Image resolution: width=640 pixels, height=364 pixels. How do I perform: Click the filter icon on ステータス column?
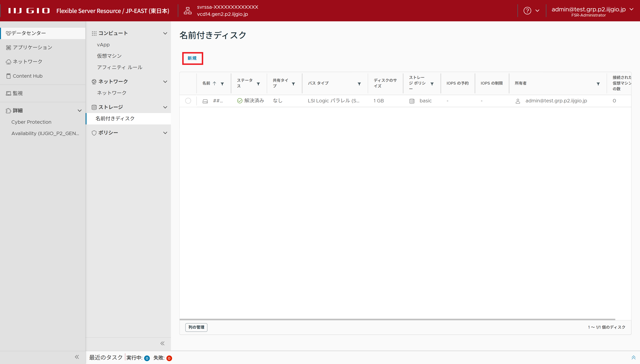[x=258, y=84]
